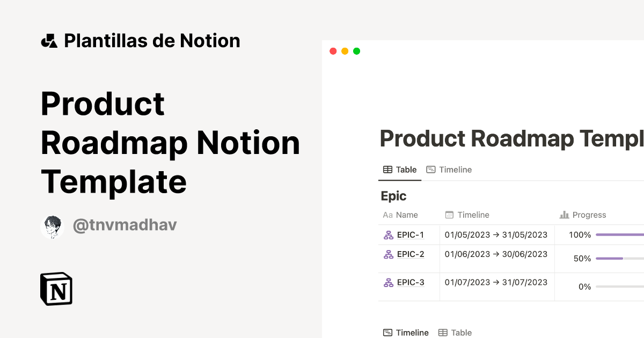
Task: Click the Notion N logo icon
Action: click(x=56, y=289)
